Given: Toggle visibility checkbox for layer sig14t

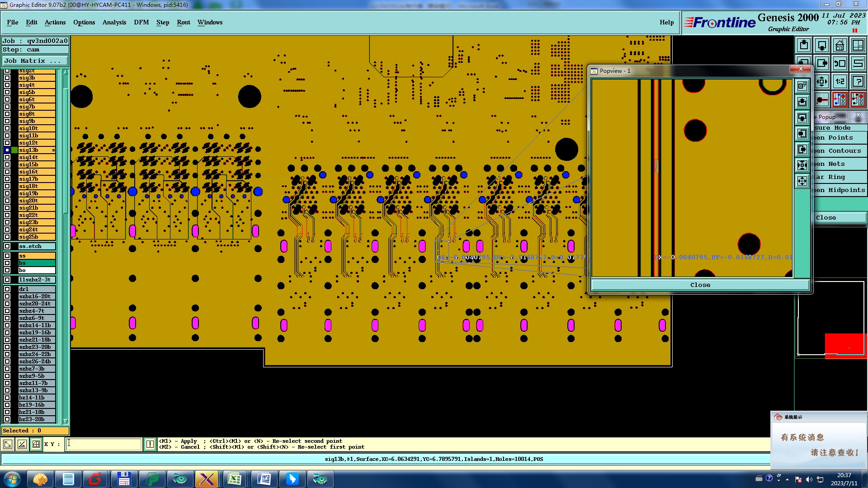Looking at the screenshot, I should (7, 157).
